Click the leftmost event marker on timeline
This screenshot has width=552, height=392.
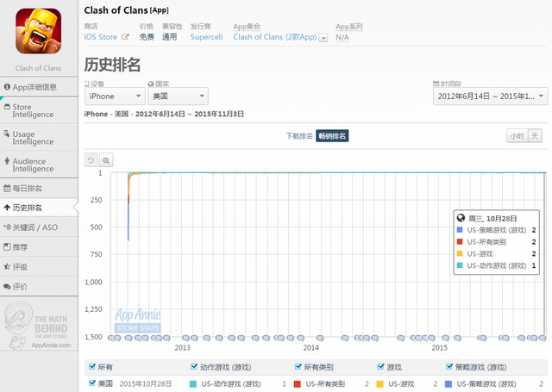(110, 339)
